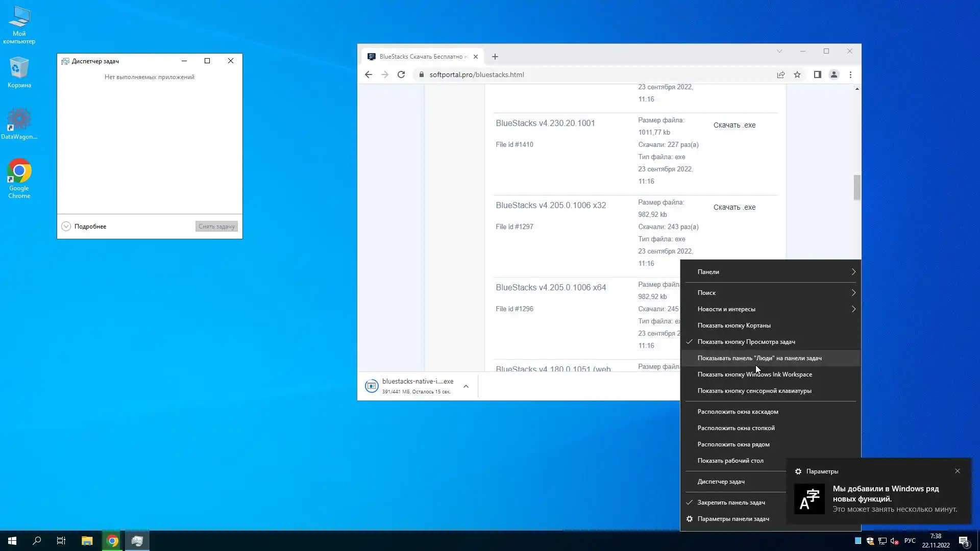
Task: Click the page vertical scrollbar thumb
Action: pyautogui.click(x=857, y=187)
